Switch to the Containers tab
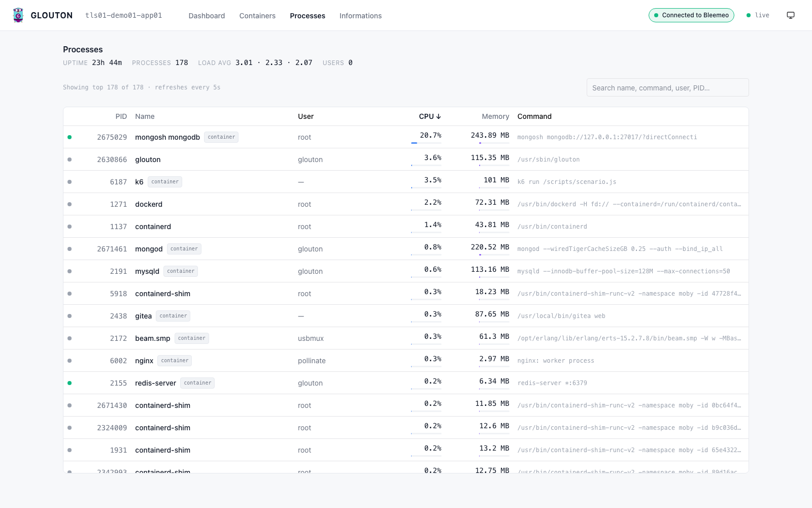The image size is (812, 508). 257,16
